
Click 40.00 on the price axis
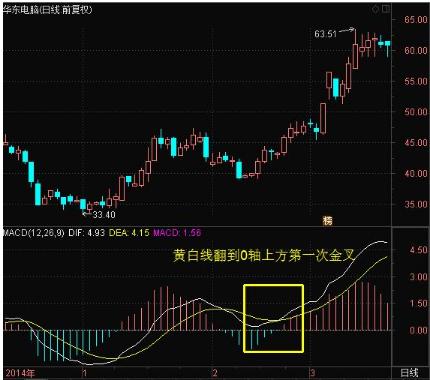tap(416, 174)
